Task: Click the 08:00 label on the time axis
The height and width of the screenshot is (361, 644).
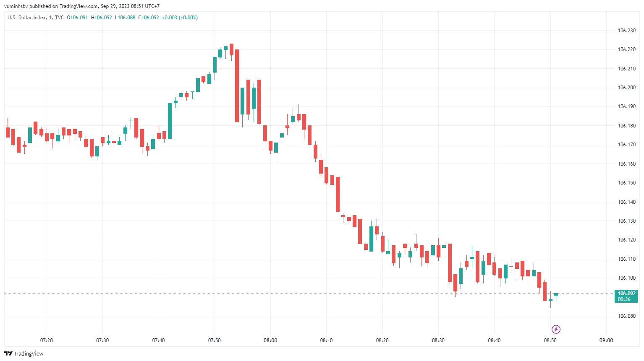Action: point(270,340)
